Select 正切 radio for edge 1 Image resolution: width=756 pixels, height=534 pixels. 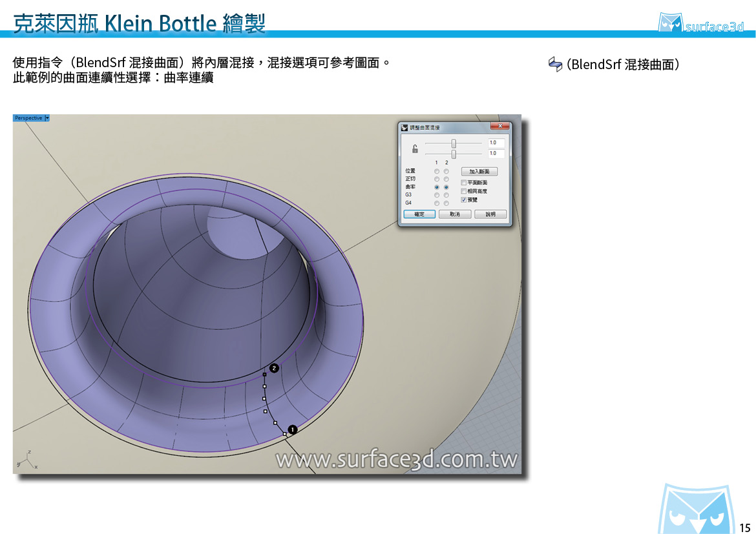[x=436, y=180]
